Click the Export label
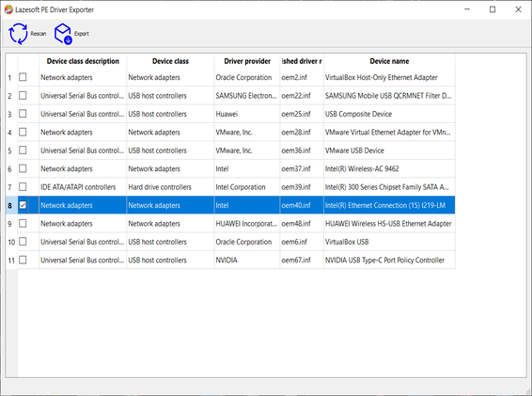 [x=82, y=34]
